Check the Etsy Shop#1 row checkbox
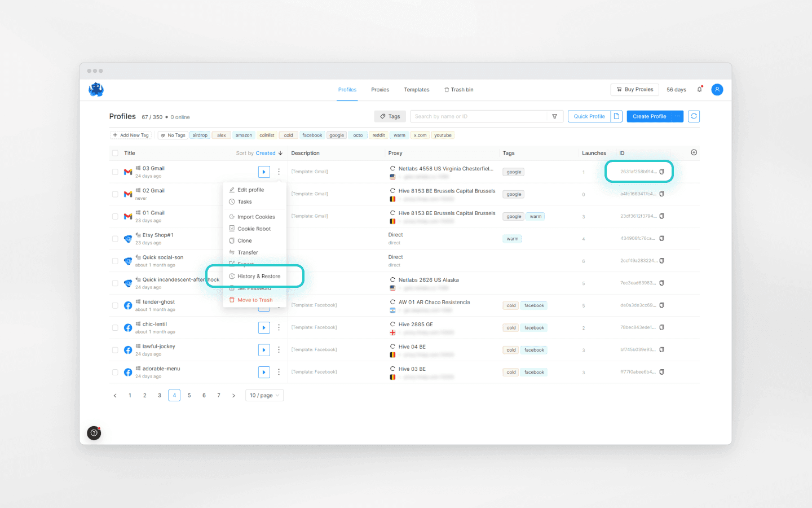Screen dimensions: 812x508 coord(115,239)
